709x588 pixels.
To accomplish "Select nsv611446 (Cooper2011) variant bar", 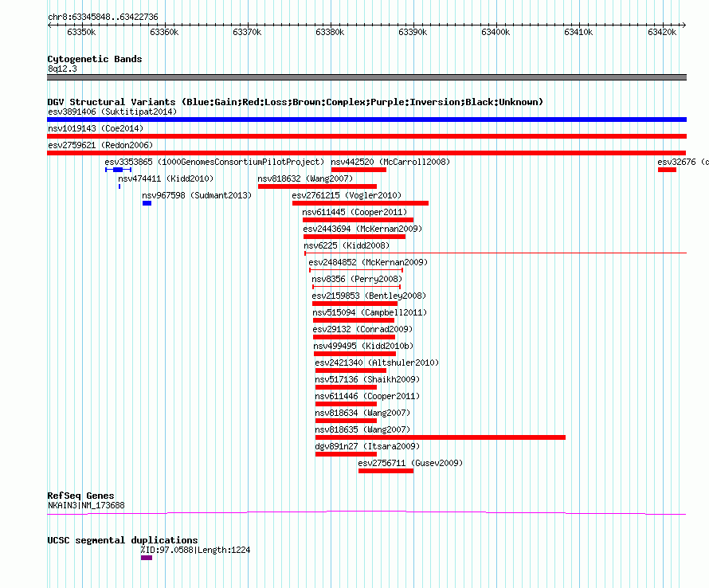I will (x=346, y=404).
